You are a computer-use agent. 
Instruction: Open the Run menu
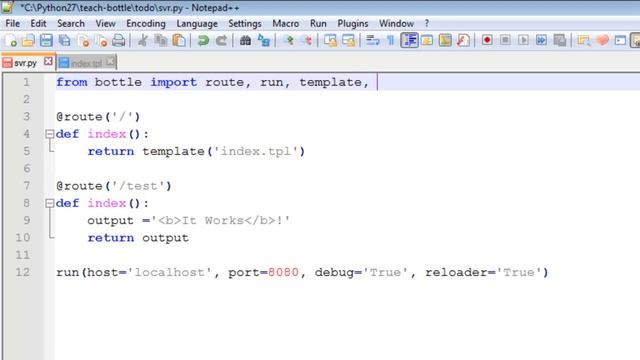click(318, 24)
